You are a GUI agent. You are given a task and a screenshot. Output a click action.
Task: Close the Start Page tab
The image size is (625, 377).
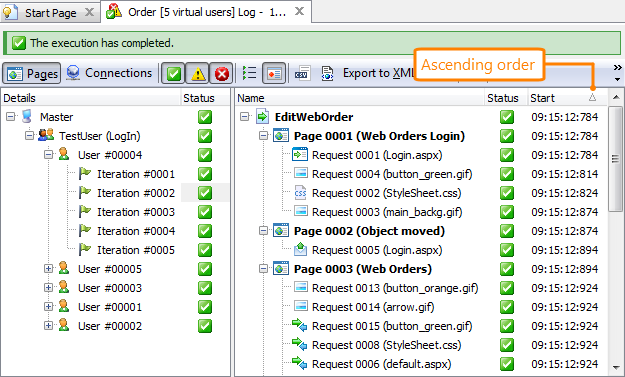(x=89, y=12)
